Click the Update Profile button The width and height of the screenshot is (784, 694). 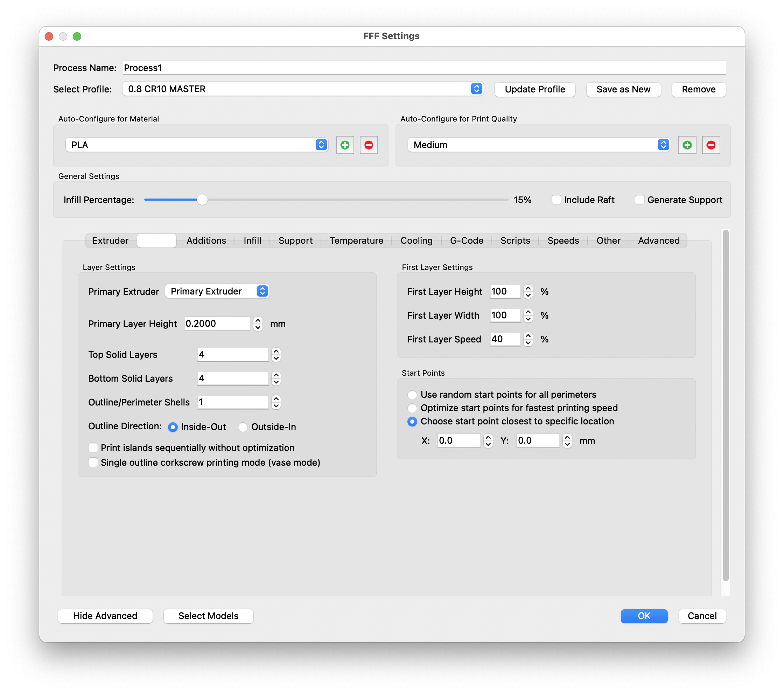tap(535, 89)
